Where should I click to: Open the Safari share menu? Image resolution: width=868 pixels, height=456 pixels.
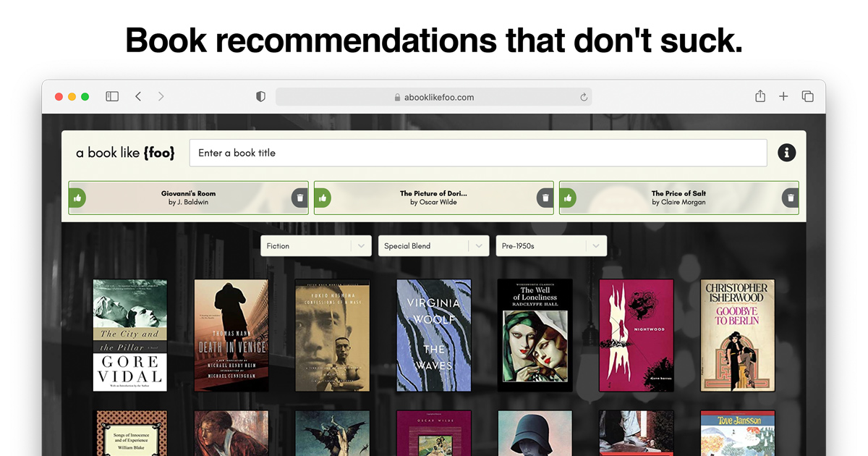[760, 96]
